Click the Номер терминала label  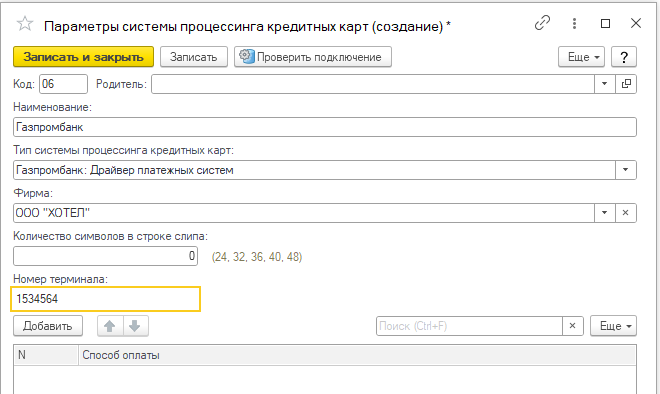(61, 279)
